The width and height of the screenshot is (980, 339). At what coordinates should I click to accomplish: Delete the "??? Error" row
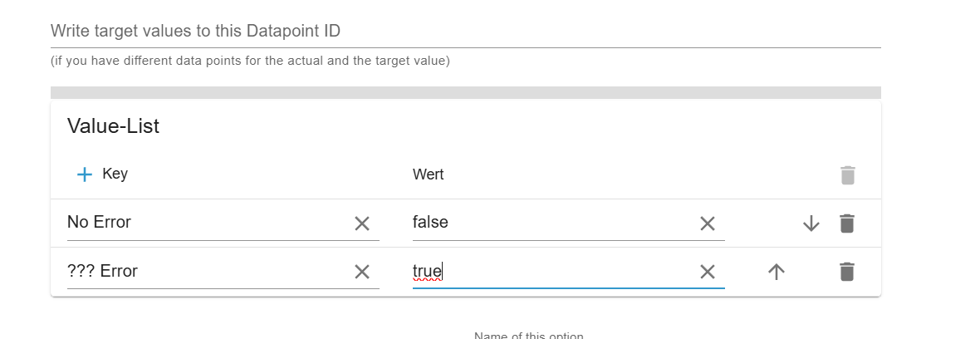[846, 272]
